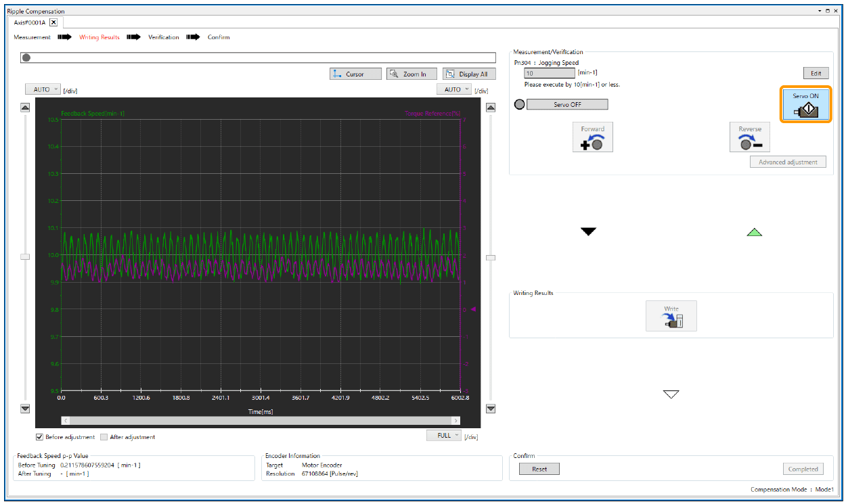Activate the Cursor tool on graph
Screen dimensions: 846x504
tap(355, 74)
